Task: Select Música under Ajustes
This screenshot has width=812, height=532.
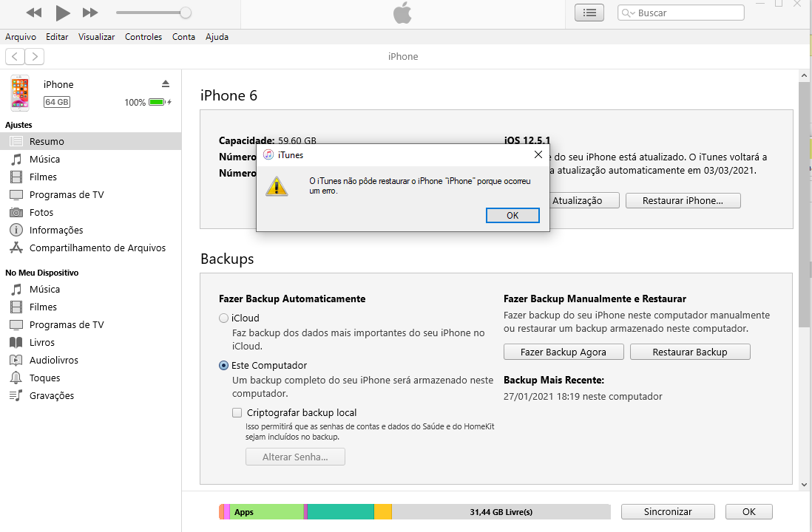Action: (x=91, y=159)
